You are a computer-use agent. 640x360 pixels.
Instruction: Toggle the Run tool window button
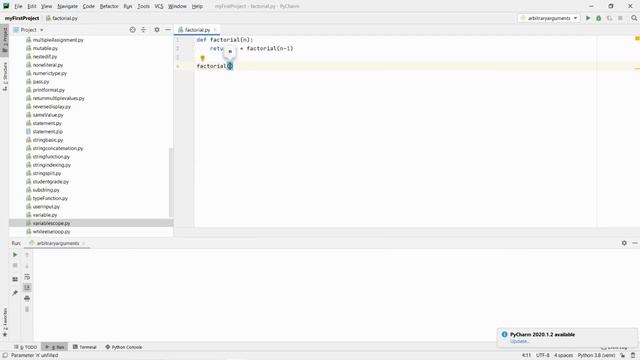(x=55, y=347)
